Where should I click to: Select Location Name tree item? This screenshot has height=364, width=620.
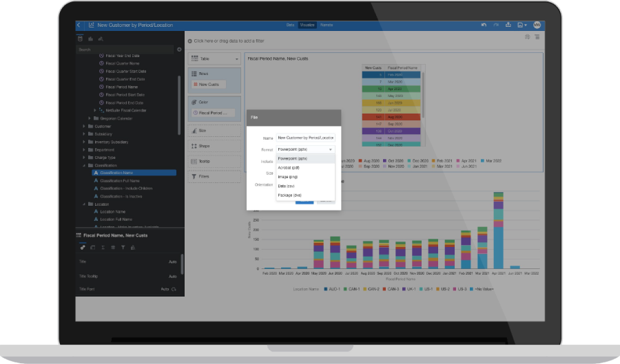113,212
